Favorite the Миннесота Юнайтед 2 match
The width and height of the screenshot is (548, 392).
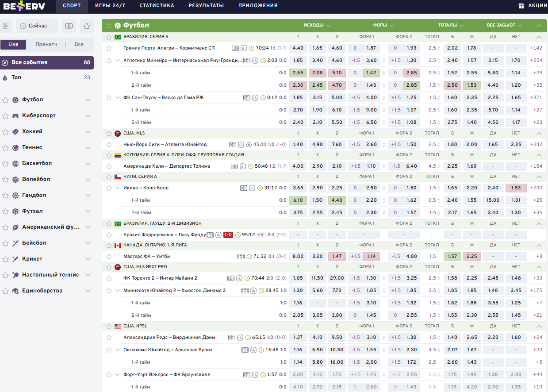click(109, 290)
